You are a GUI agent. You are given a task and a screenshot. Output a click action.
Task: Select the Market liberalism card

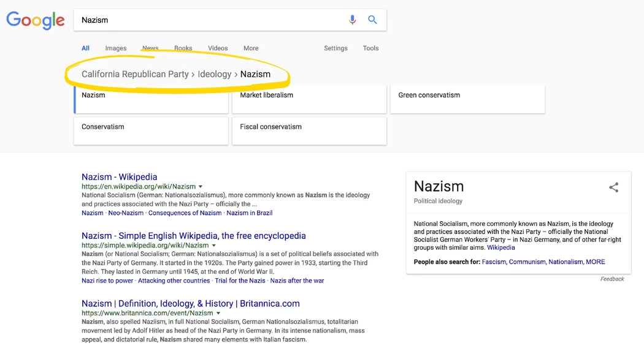[x=309, y=99]
